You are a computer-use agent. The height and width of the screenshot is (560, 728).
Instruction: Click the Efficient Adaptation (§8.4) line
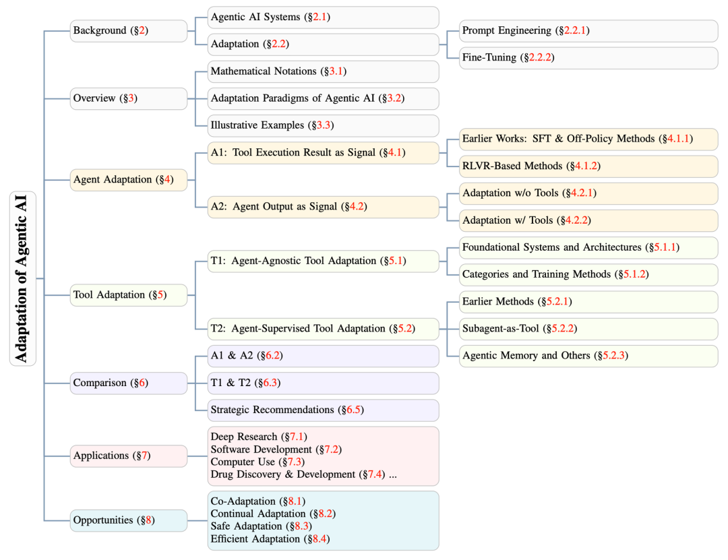[x=270, y=539]
